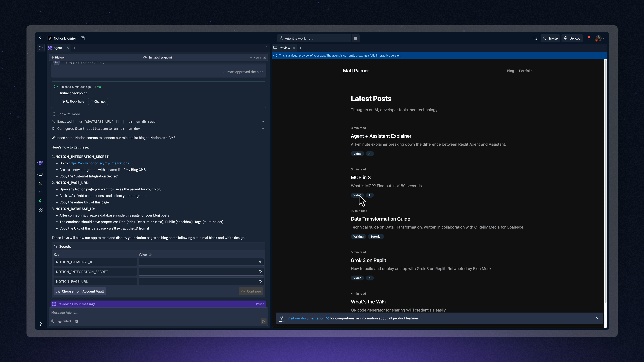Screen dimensions: 644x362
Task: Open notifications bell
Action: pyautogui.click(x=588, y=38)
